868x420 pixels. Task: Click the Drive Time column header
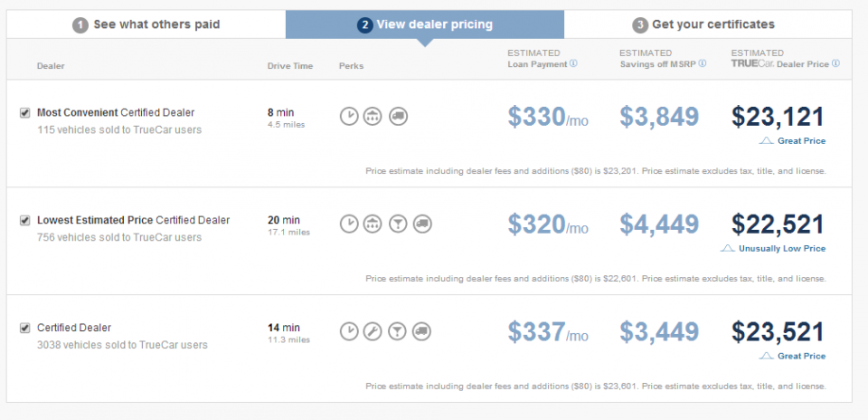290,66
